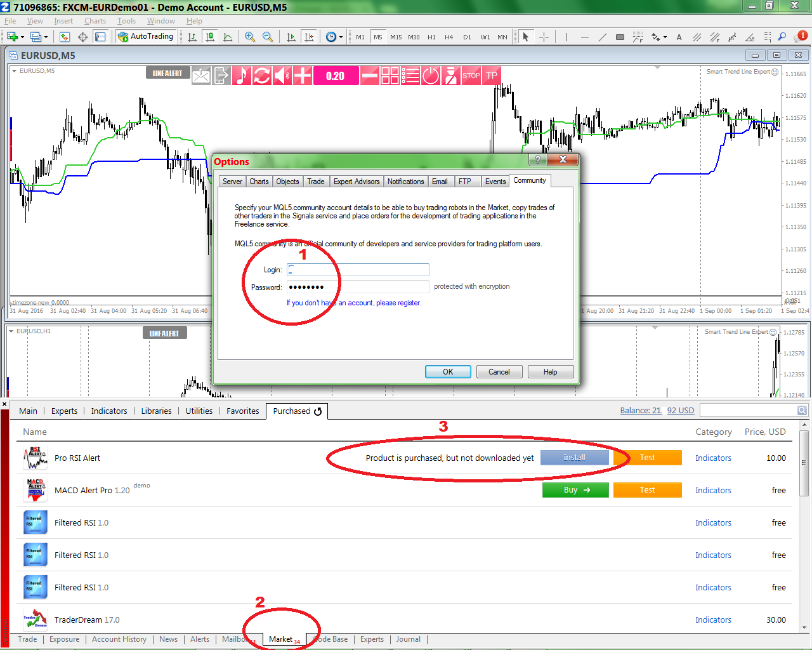Click the pink circular arrows icon

click(x=261, y=76)
